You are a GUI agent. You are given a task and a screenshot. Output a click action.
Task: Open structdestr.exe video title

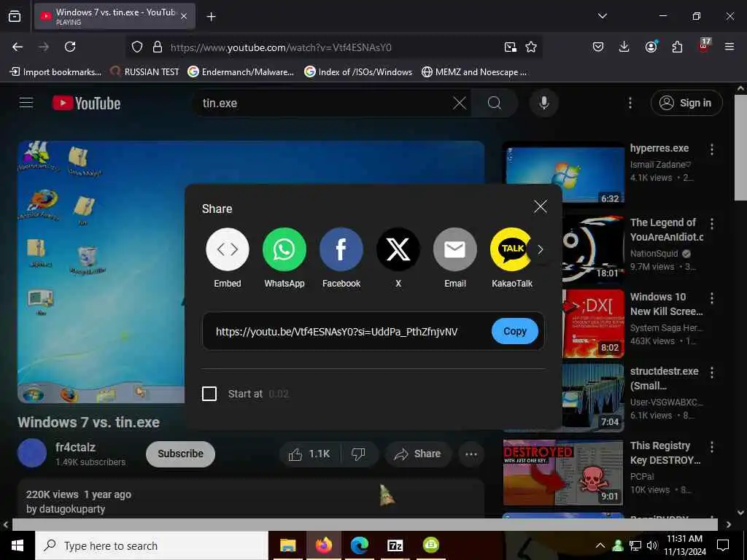click(665, 378)
